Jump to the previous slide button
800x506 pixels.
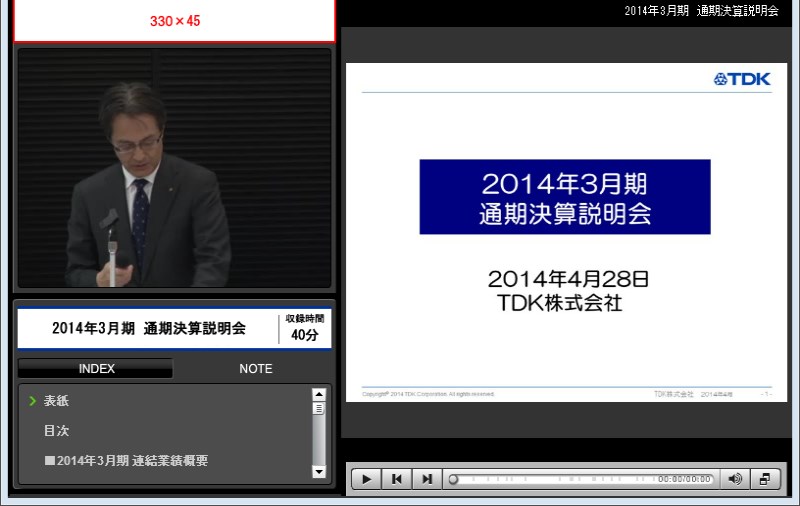click(396, 479)
